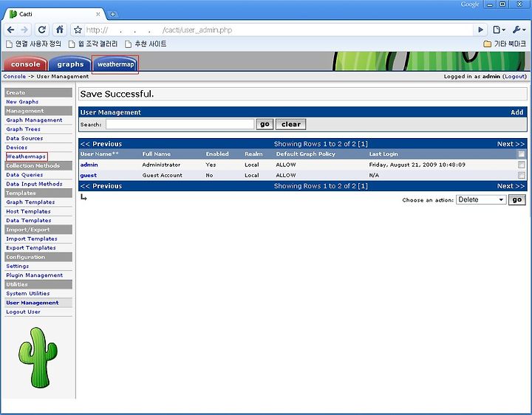Open the other bookmarks folder
This screenshot has height=415, width=532.
505,44
